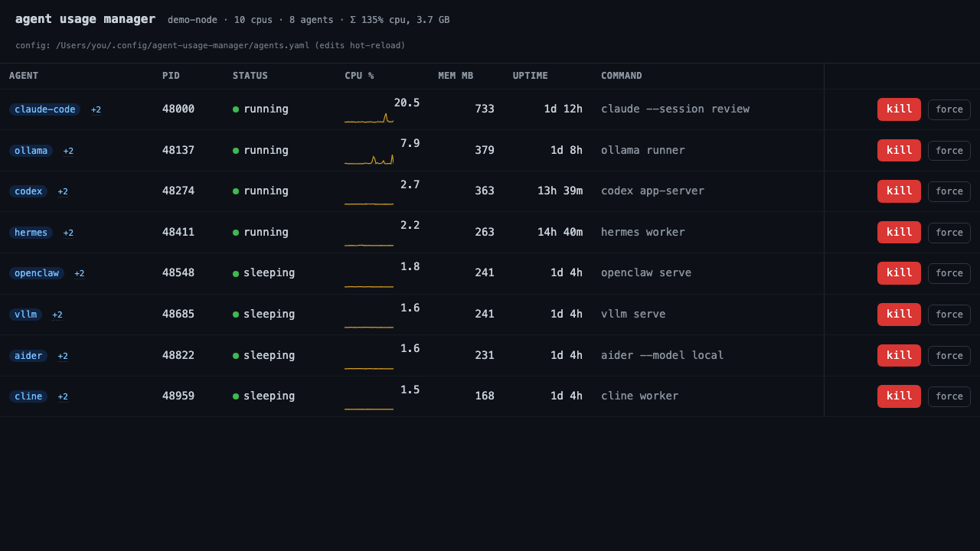Image resolution: width=980 pixels, height=551 pixels.
Task: Click the 'ollama runner' command text
Action: [643, 151]
